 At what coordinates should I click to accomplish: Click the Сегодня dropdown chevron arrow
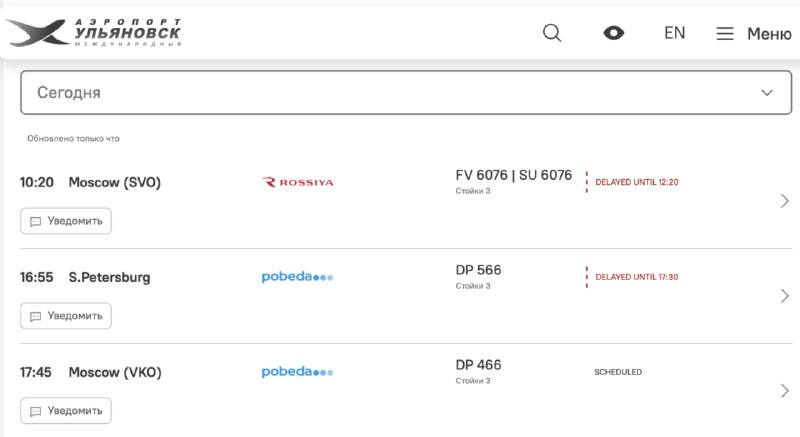pyautogui.click(x=767, y=93)
